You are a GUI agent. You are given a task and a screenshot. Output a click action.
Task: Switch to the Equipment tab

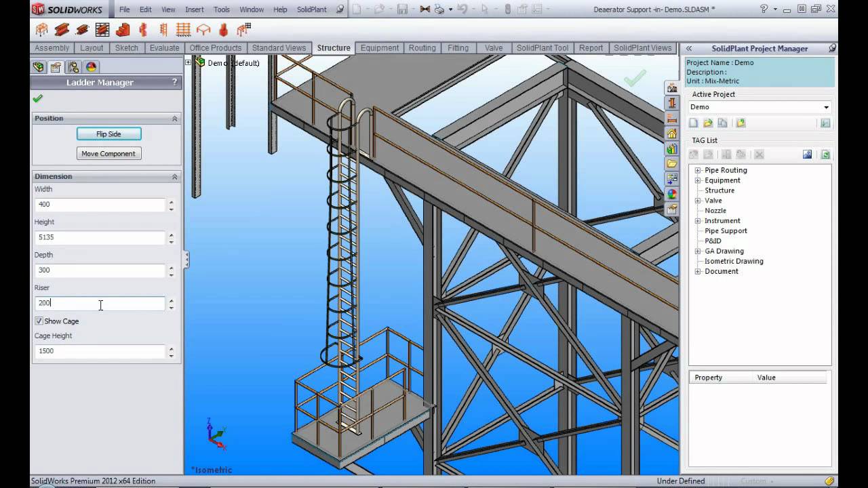pos(380,47)
